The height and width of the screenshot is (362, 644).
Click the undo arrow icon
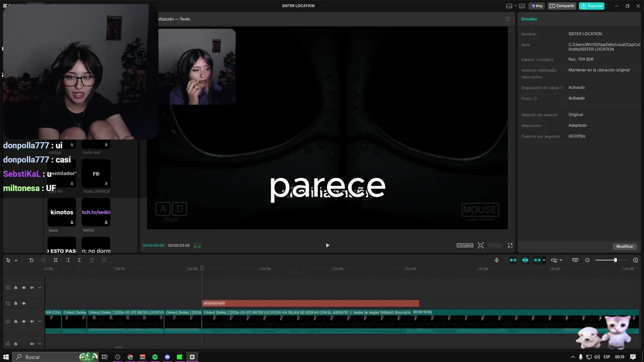coord(31,260)
